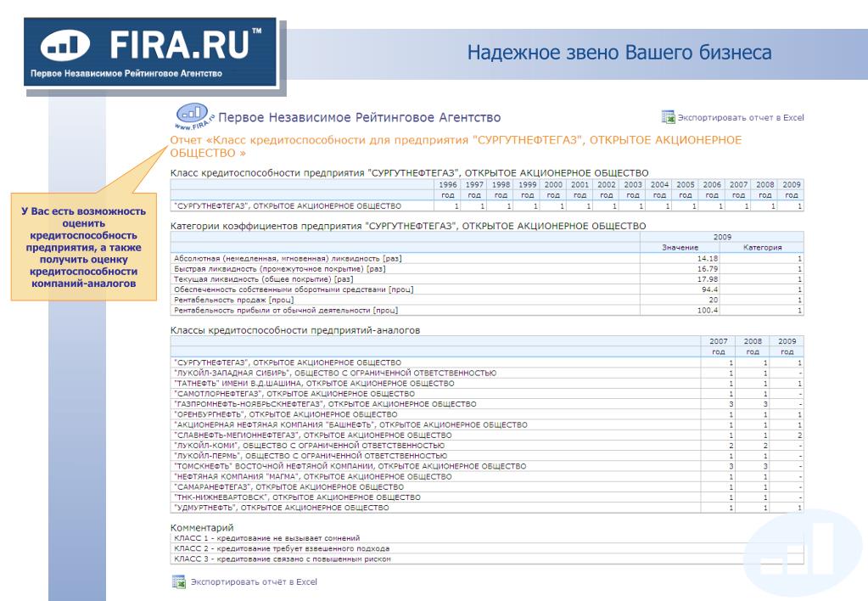Viewport: 868px width, 601px height.
Task: Select the "2000 год" column header
Action: 553,189
